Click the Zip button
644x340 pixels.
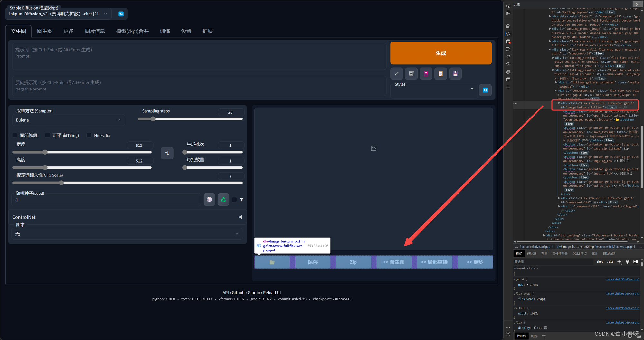point(353,262)
